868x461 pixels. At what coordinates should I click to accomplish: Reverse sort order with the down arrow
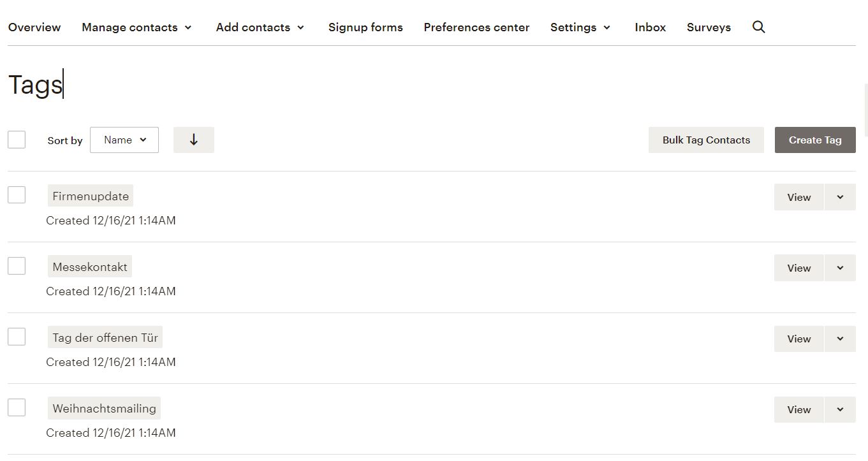tap(194, 140)
